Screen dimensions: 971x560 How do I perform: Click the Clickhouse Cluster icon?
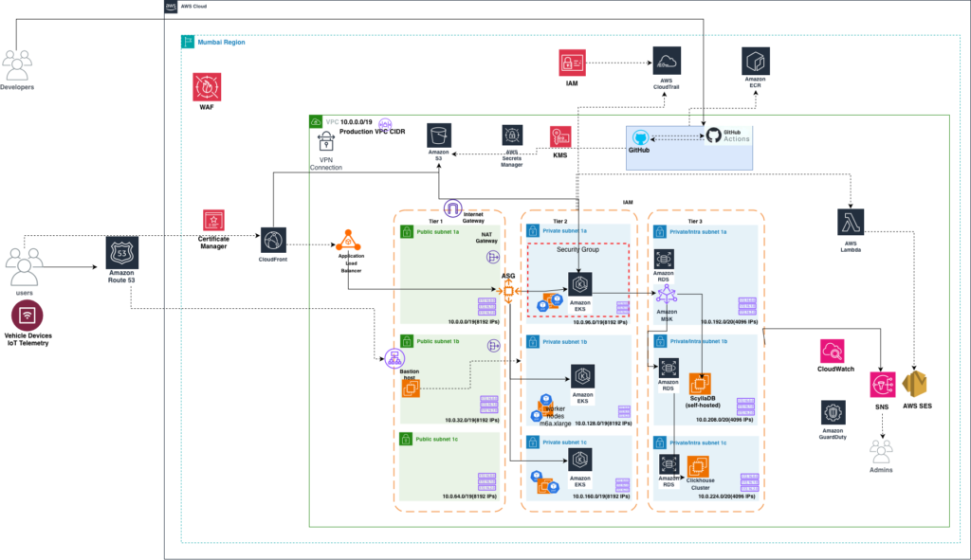click(x=699, y=466)
